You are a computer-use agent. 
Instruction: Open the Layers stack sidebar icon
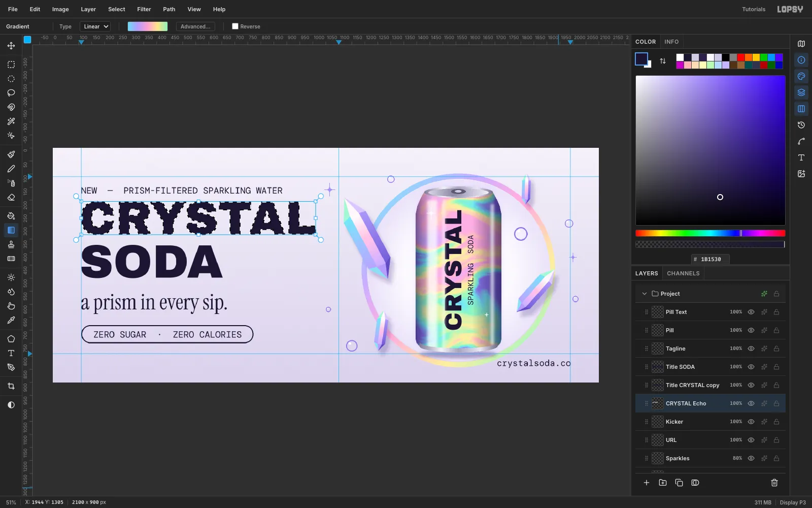(x=801, y=92)
